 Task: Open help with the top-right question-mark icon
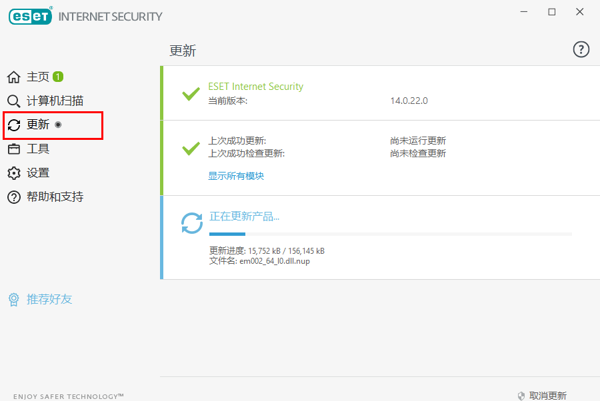[x=580, y=50]
